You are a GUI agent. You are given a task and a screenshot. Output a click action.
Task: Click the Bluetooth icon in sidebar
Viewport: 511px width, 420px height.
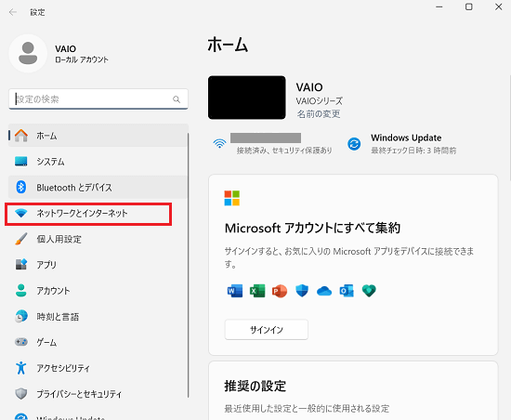tap(21, 187)
